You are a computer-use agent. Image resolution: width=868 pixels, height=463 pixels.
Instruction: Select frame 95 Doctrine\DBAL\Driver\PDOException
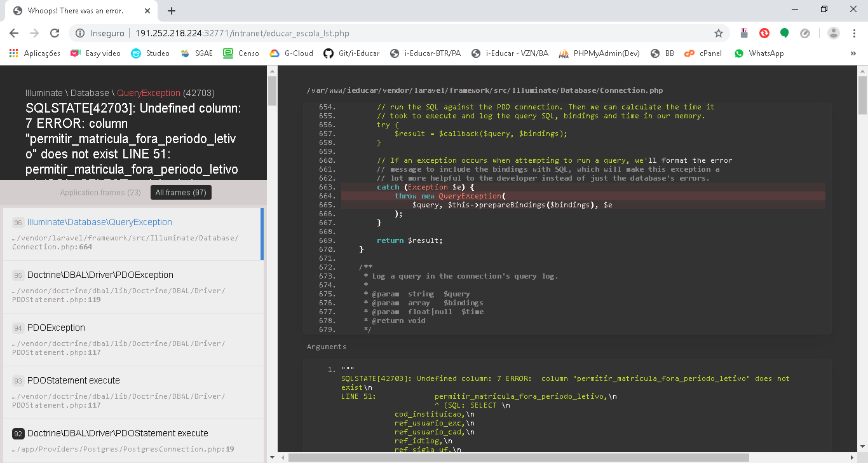(133, 287)
